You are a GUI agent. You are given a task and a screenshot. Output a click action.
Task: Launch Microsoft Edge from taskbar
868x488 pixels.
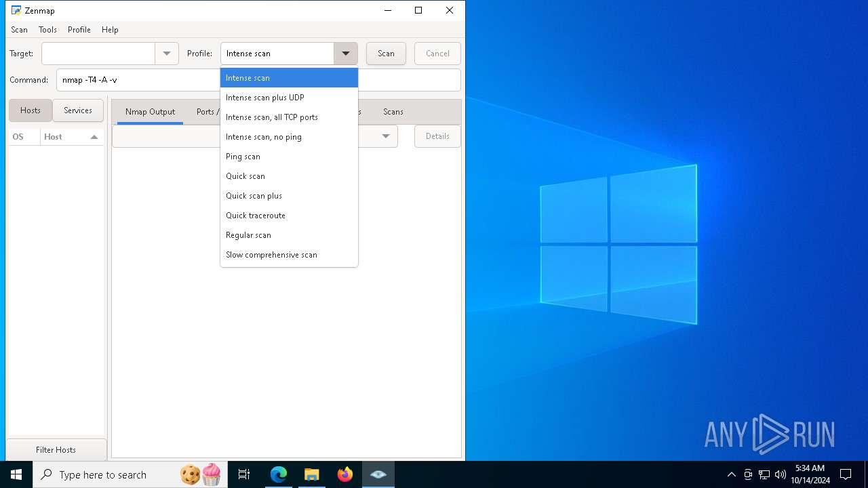click(x=279, y=474)
